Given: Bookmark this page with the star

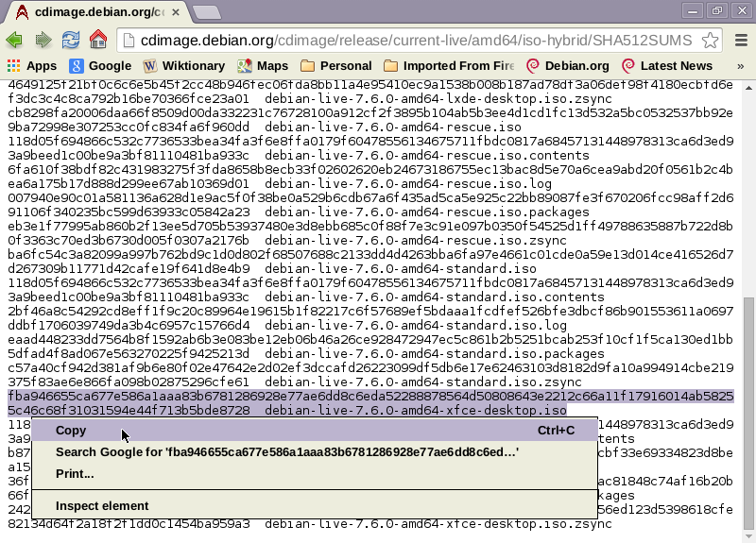Looking at the screenshot, I should click(709, 41).
